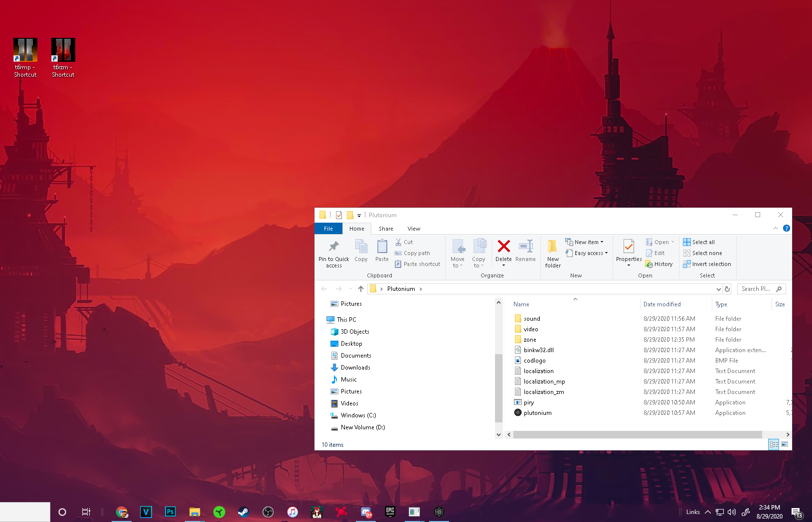Click Plutonium in the address breadcrumb

tap(401, 289)
